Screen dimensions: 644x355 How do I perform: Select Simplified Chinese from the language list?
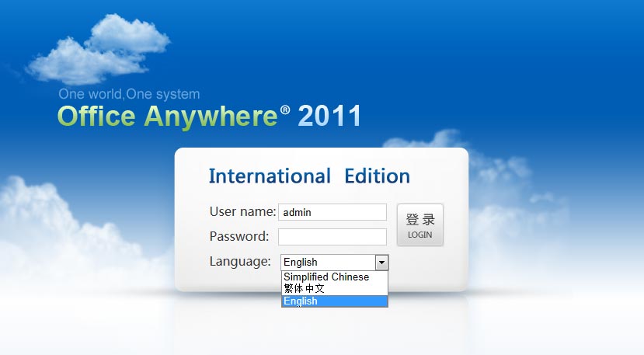point(334,277)
